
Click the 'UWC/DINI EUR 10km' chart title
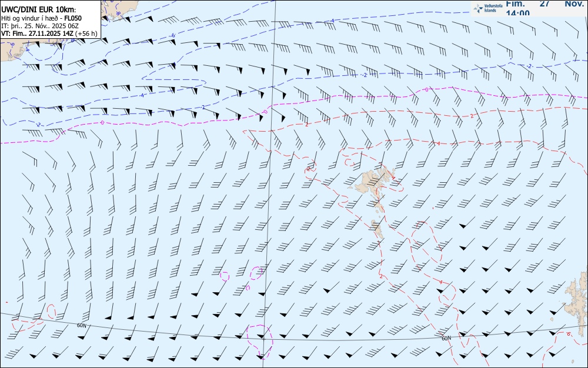pyautogui.click(x=38, y=10)
